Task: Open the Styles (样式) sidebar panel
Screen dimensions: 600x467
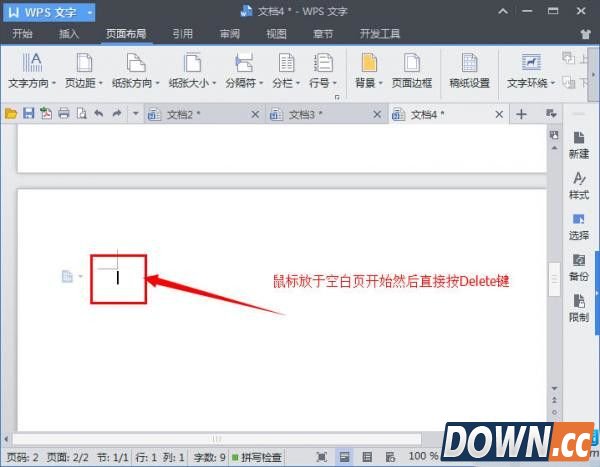Action: coord(579,186)
